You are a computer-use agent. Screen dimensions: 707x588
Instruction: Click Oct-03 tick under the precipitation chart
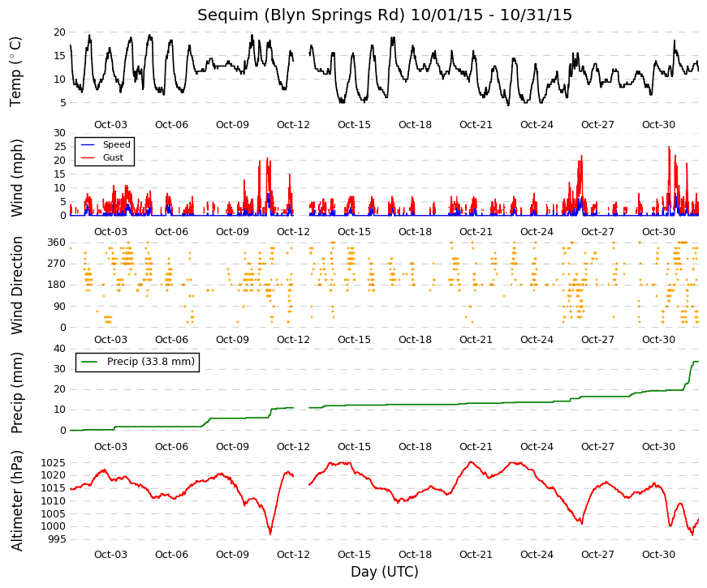(x=110, y=447)
